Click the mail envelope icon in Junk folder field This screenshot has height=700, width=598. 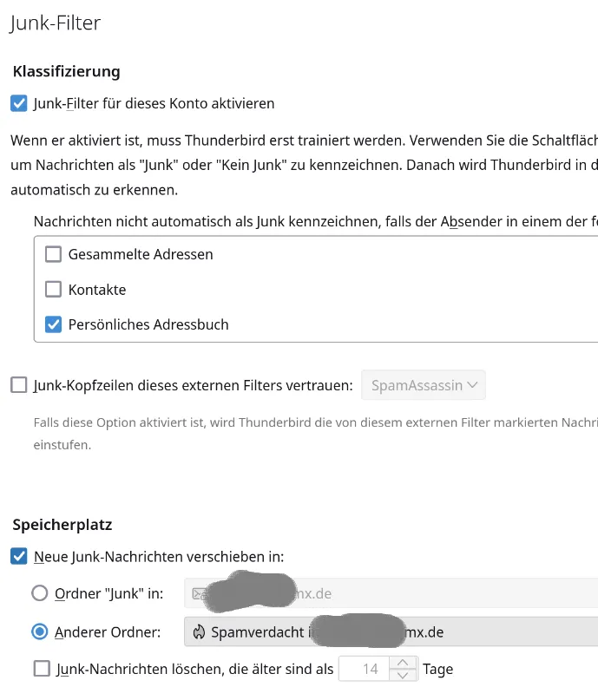(x=199, y=594)
